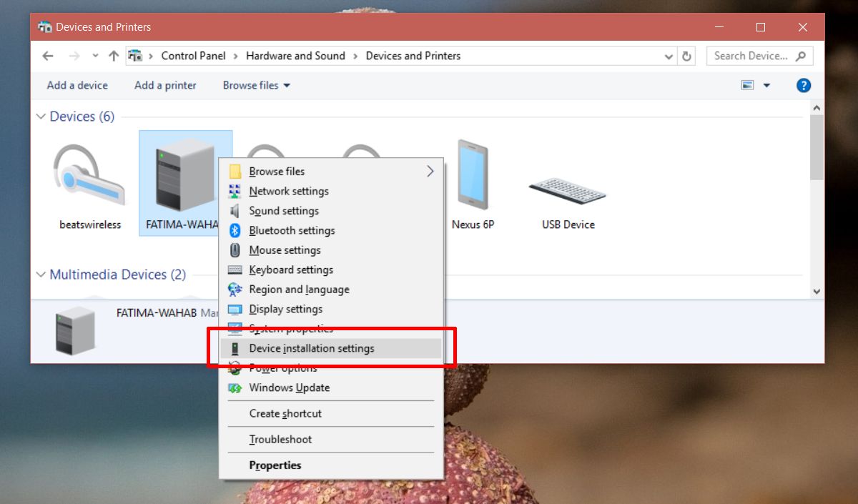Choose Bluetooth settings from context menu
858x504 pixels.
point(330,230)
